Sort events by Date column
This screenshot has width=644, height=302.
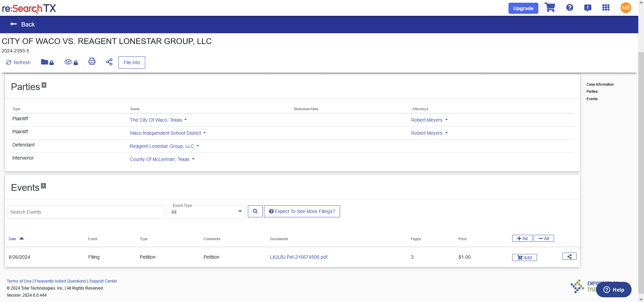click(16, 239)
